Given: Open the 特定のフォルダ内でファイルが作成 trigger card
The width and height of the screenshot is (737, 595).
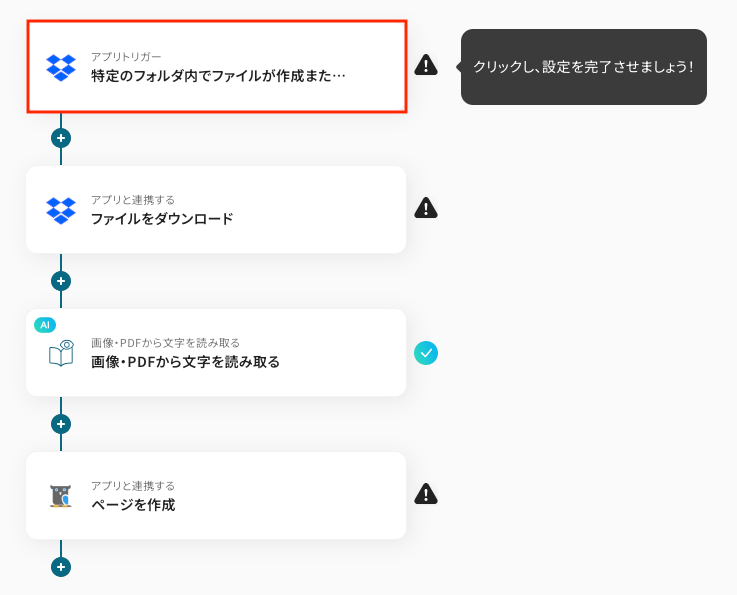Looking at the screenshot, I should [x=230, y=75].
